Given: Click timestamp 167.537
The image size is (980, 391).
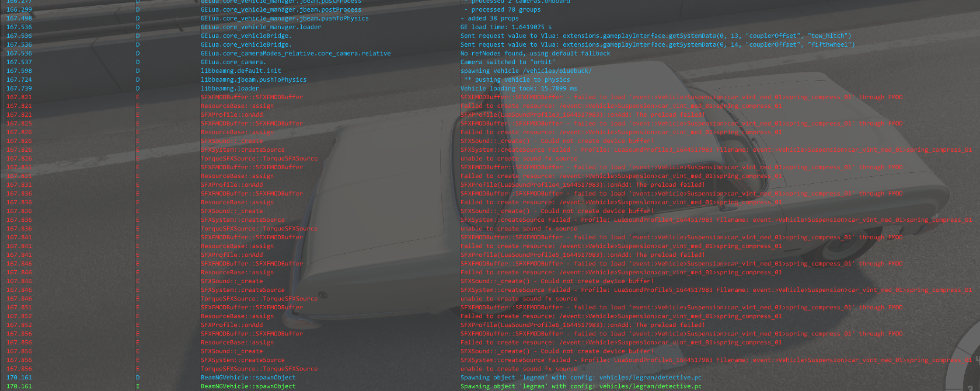Looking at the screenshot, I should (x=19, y=62).
